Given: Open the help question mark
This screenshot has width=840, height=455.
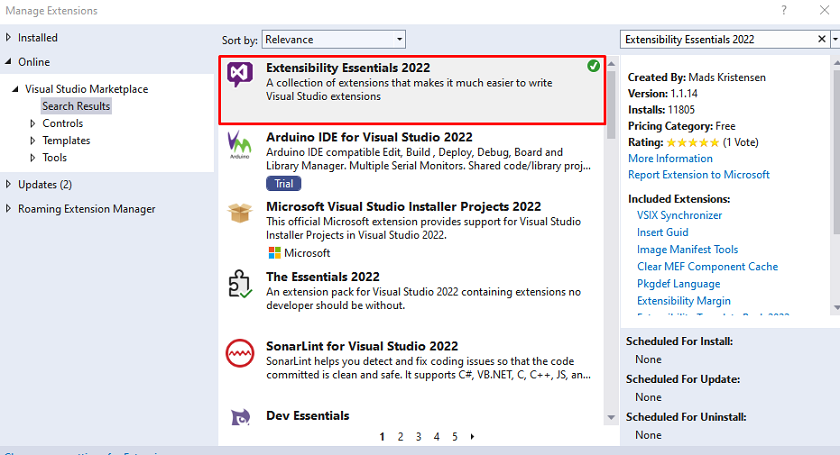Looking at the screenshot, I should tap(784, 10).
